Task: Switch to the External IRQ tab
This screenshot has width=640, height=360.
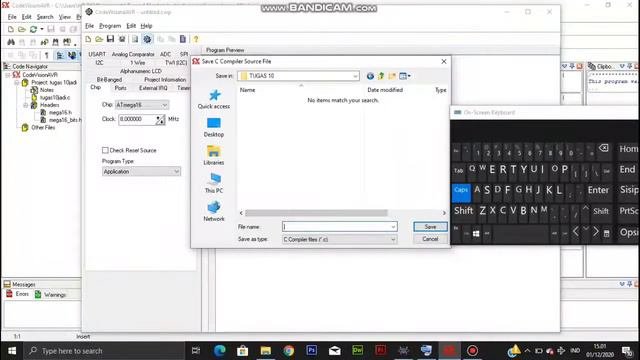Action: pyautogui.click(x=153, y=88)
